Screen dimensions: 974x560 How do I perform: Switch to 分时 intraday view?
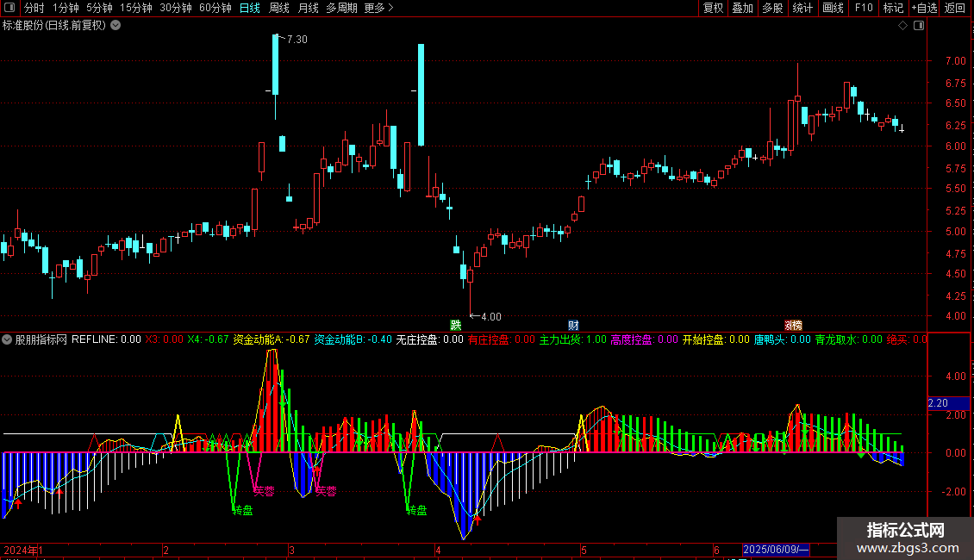point(34,8)
